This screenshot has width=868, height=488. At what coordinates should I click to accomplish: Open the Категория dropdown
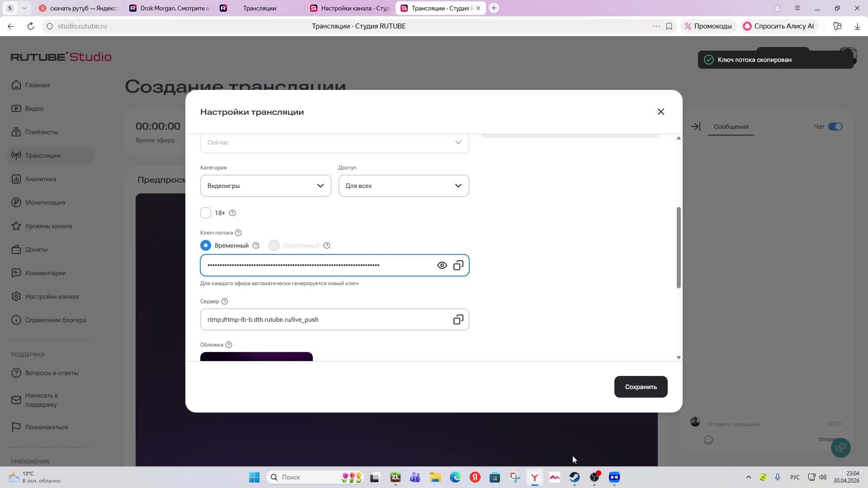click(x=265, y=186)
